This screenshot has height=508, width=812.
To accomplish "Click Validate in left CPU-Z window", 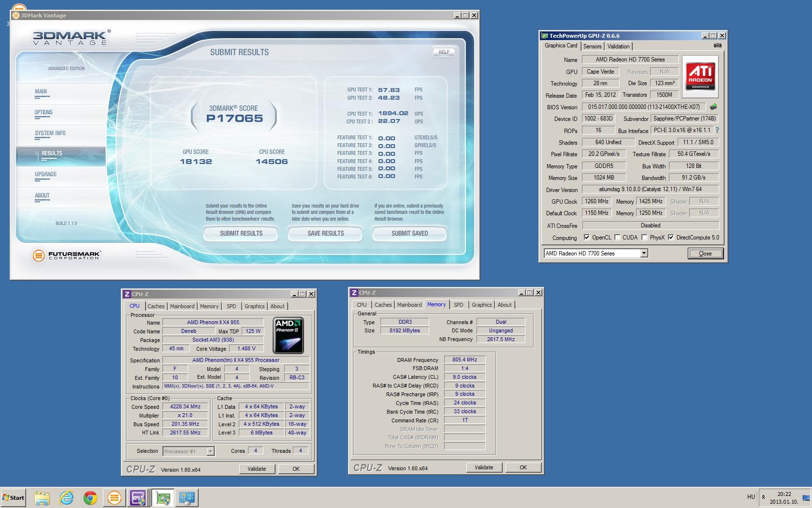I will 257,469.
